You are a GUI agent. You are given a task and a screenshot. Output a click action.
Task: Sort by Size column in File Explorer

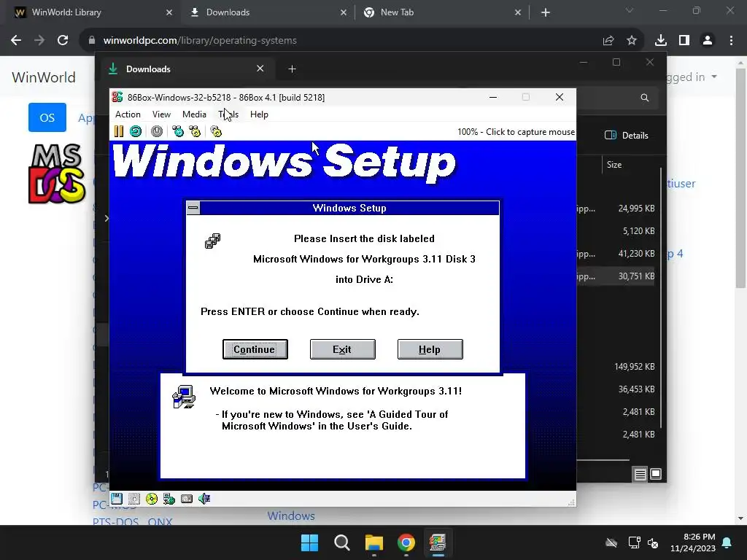(x=614, y=165)
